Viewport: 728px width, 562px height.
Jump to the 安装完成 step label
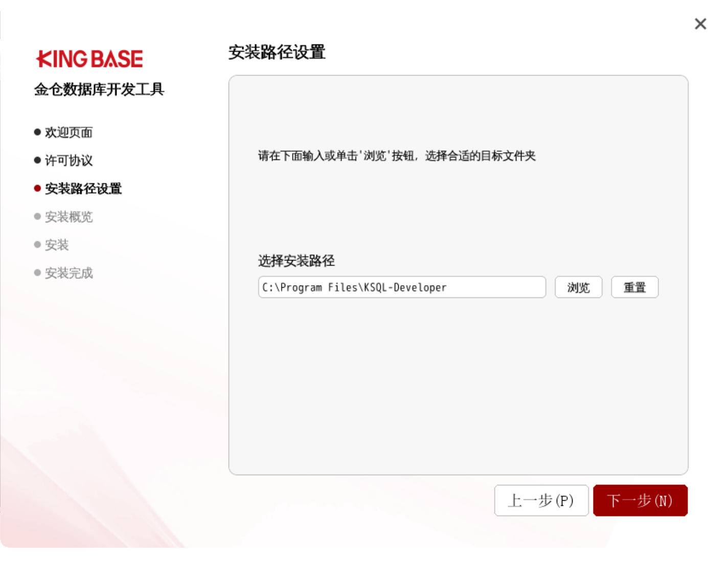69,273
